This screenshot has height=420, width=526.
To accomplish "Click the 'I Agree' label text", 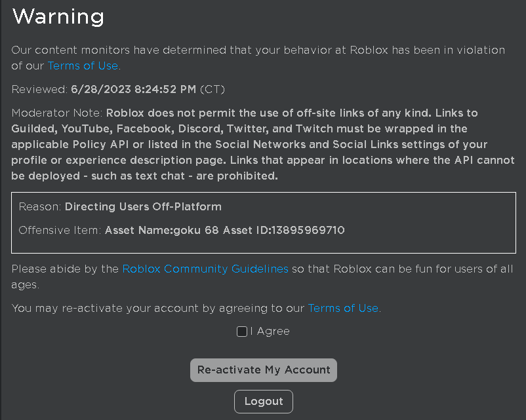I will click(x=270, y=332).
